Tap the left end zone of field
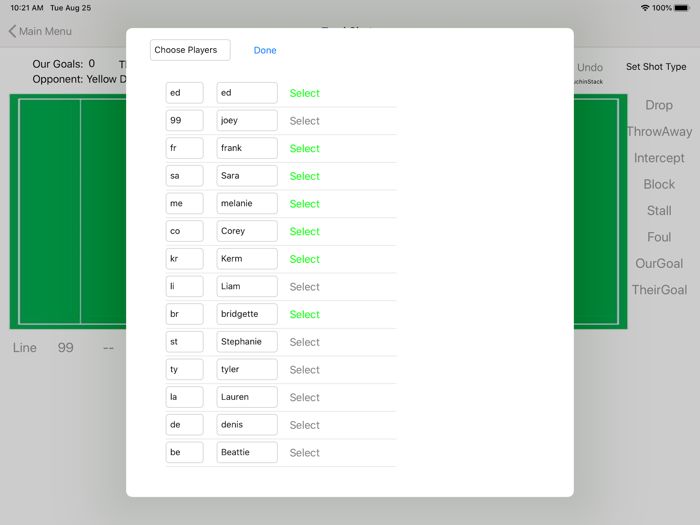The height and width of the screenshot is (525, 700). (x=50, y=211)
